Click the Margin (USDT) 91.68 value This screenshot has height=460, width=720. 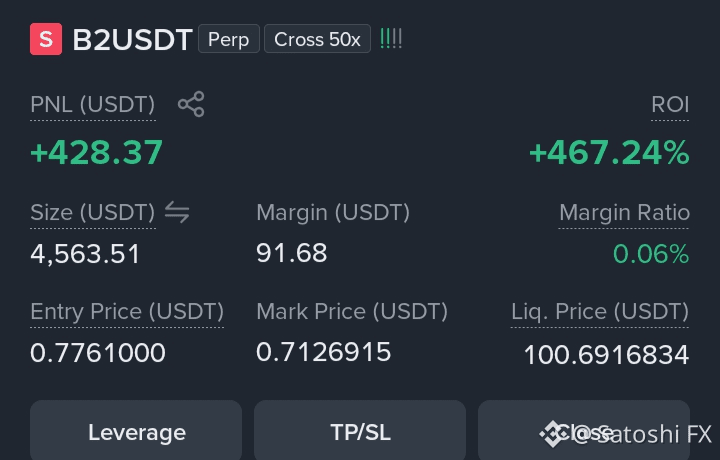pos(292,253)
